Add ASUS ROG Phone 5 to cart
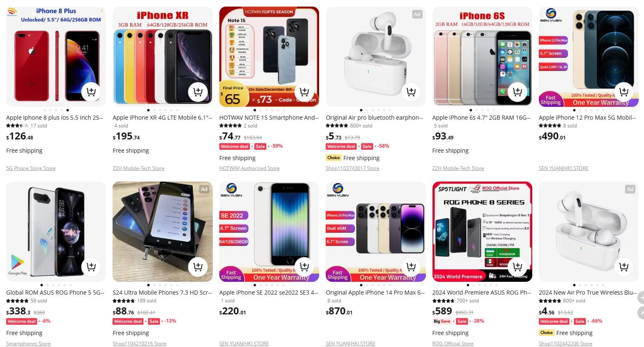644x347 pixels. click(91, 267)
